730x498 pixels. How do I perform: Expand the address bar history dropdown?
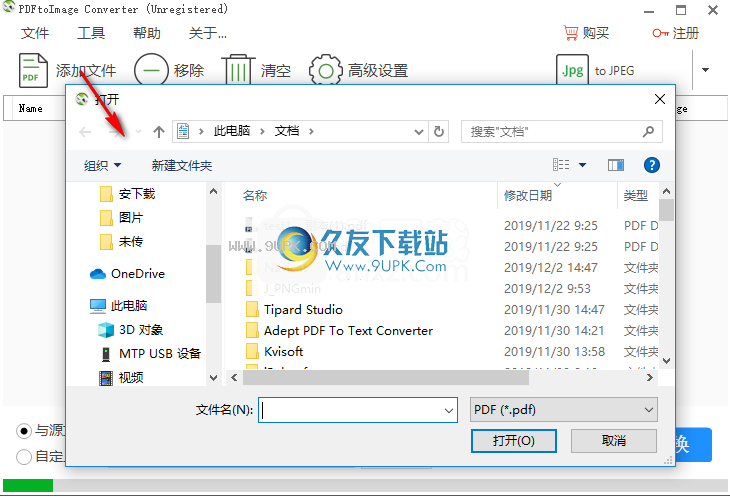coord(419,132)
